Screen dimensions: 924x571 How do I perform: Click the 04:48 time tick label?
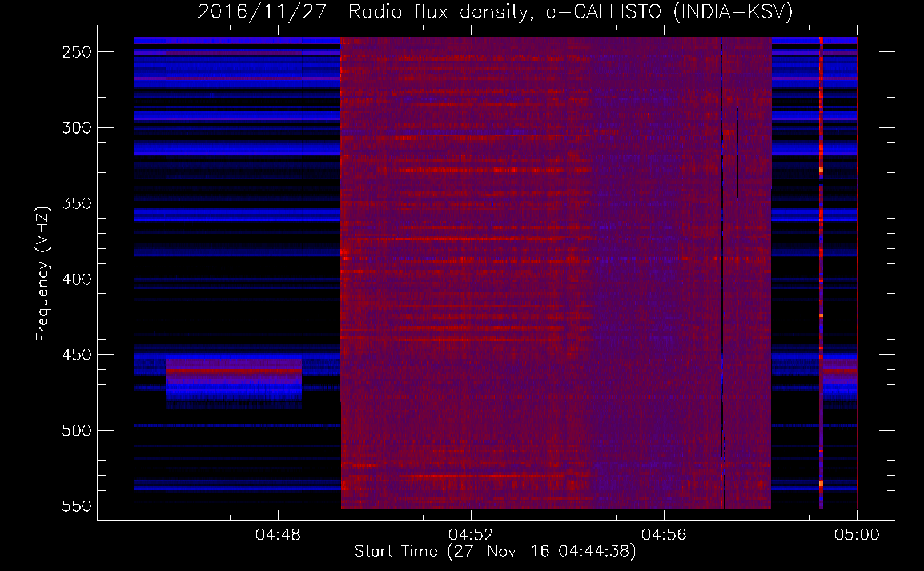pos(278,535)
